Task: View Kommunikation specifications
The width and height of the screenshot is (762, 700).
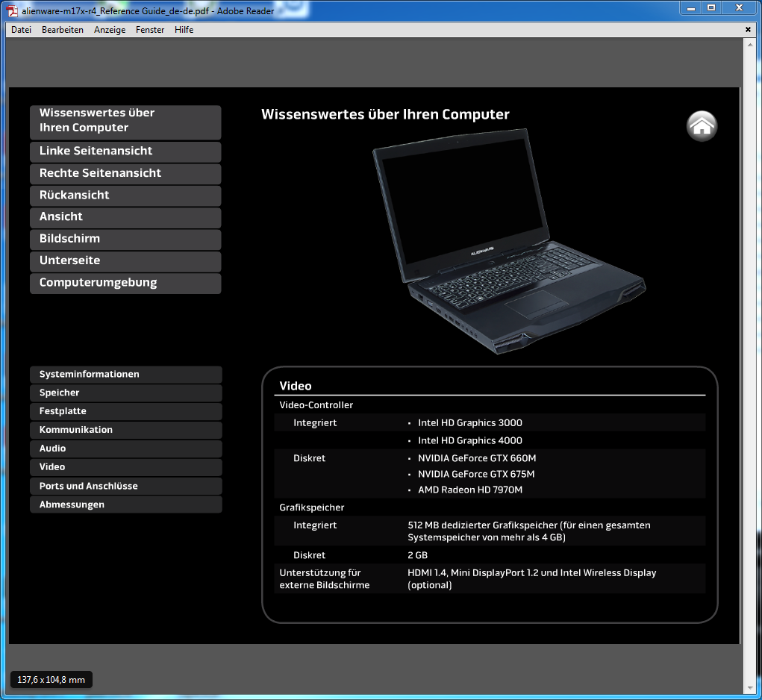Action: click(126, 430)
